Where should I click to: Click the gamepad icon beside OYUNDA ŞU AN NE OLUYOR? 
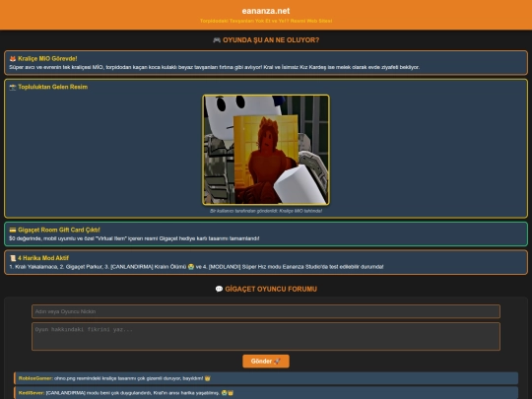217,40
